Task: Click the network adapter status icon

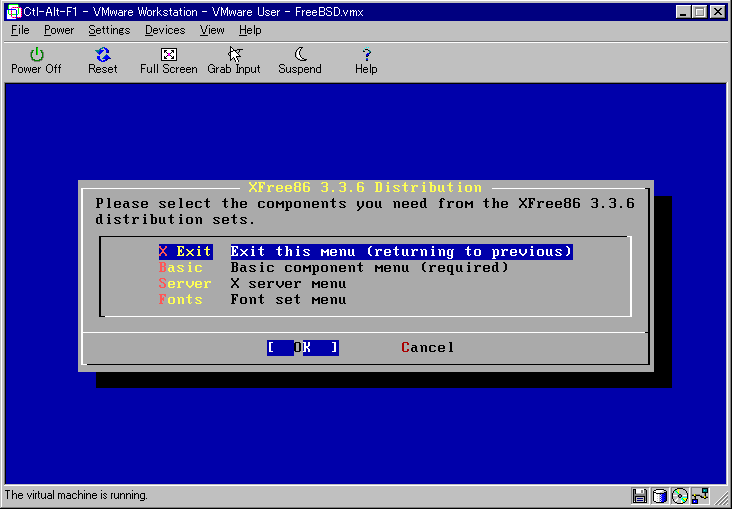Action: 700,496
